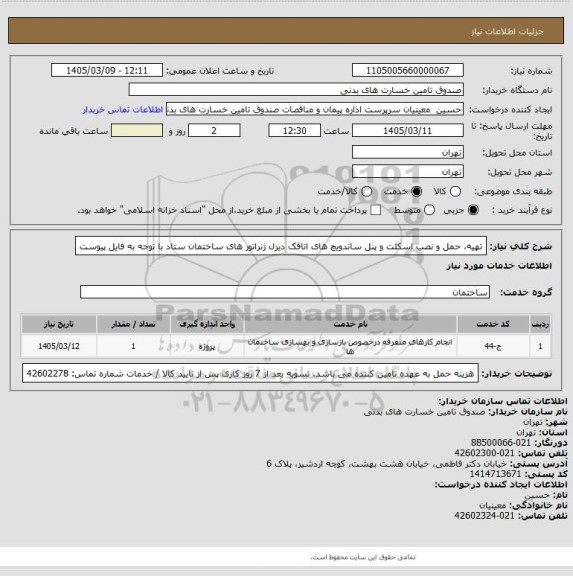Select the کالا radio button
Viewport: 573px width, 576px height.
pyautogui.click(x=455, y=191)
